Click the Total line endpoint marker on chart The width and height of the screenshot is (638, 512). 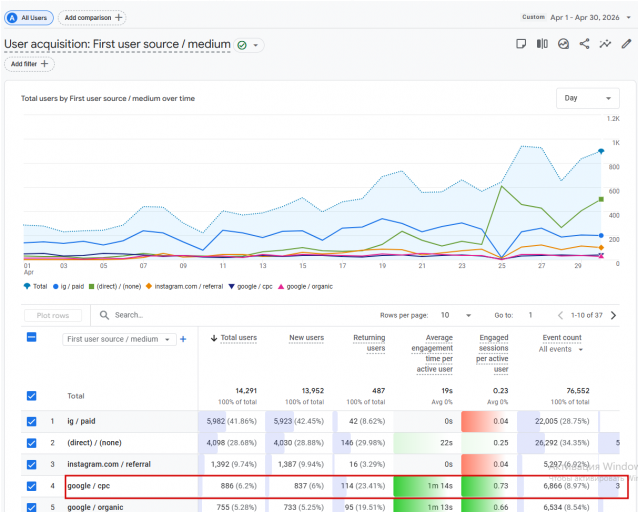[601, 151]
